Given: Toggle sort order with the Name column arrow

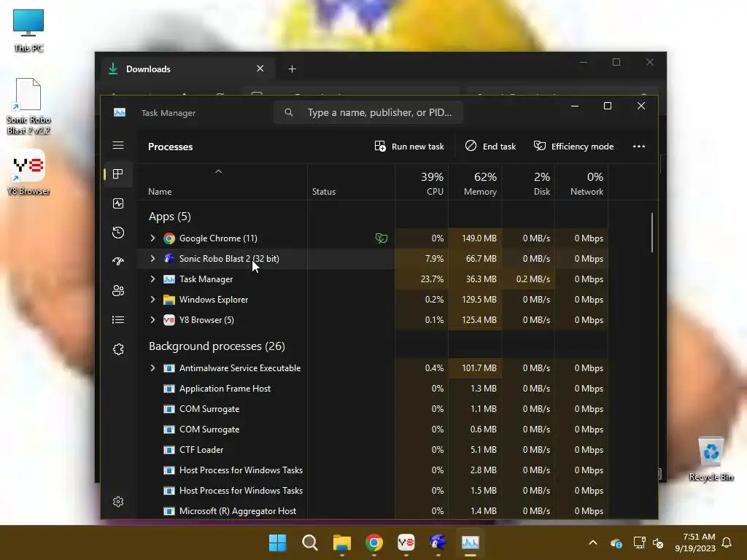Looking at the screenshot, I should (218, 171).
